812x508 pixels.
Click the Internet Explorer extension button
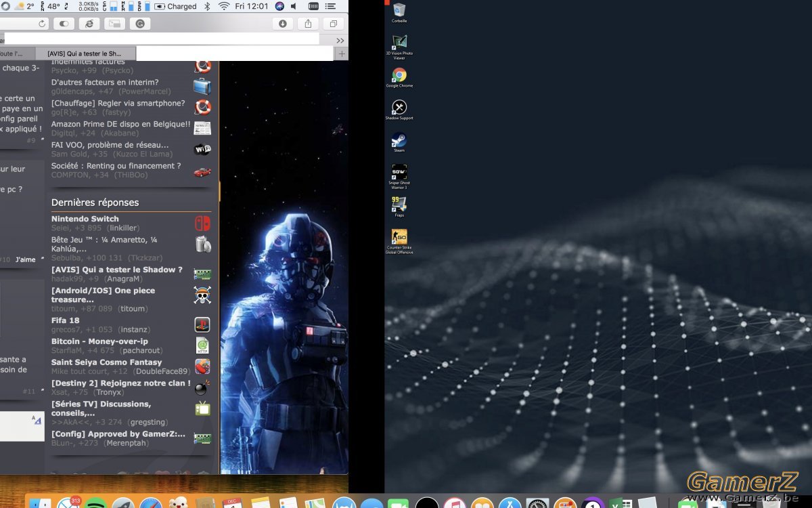(89, 24)
